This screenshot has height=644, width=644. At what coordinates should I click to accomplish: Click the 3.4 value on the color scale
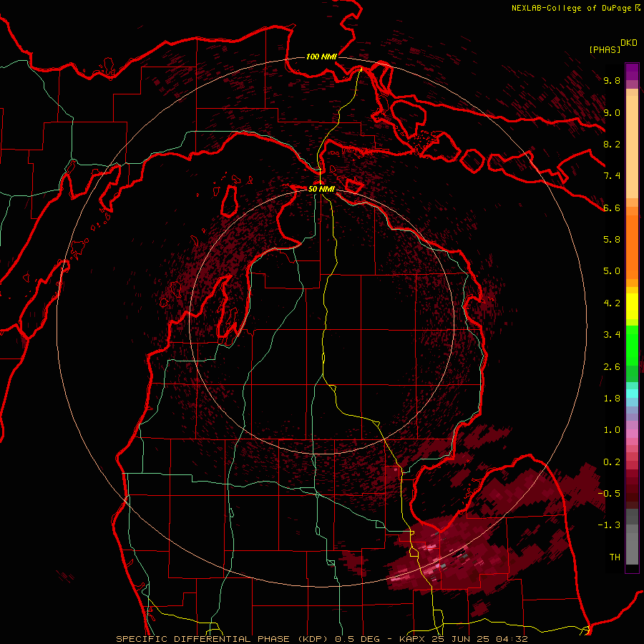pos(612,335)
